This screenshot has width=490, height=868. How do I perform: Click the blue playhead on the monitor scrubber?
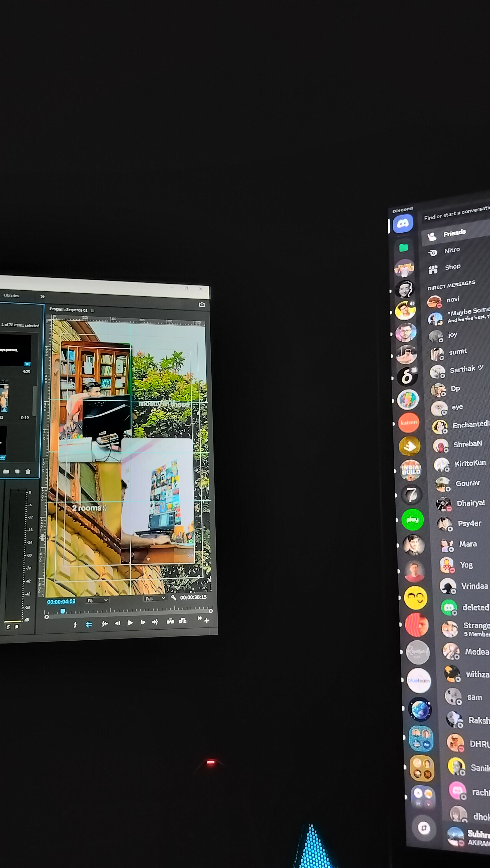pyautogui.click(x=63, y=611)
